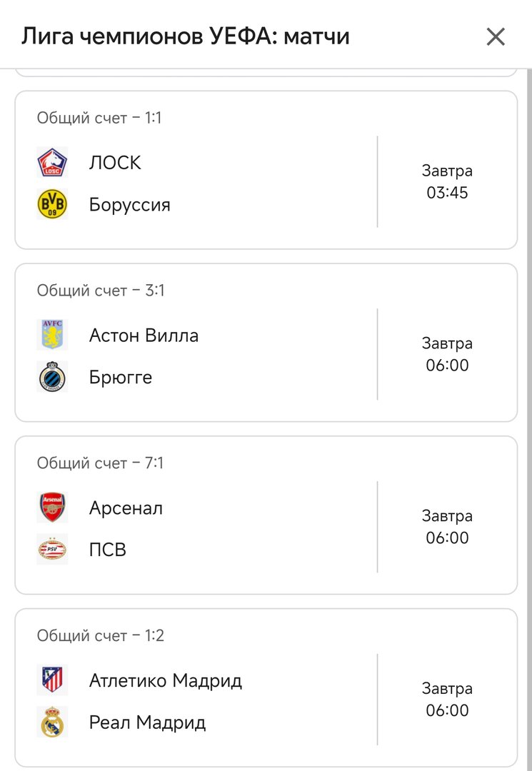
Task: Click aggregate score 1:2 label
Action: coord(101,636)
